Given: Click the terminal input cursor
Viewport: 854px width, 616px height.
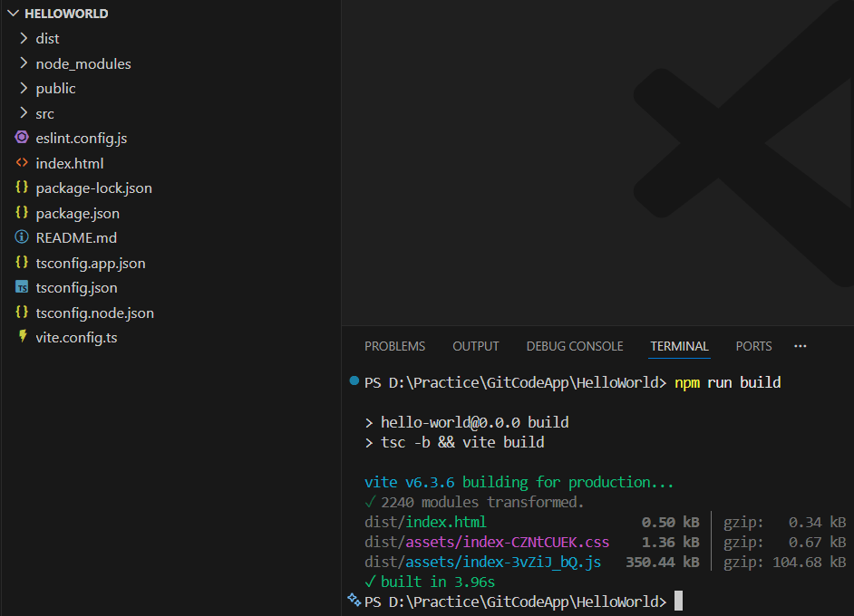Looking at the screenshot, I should 678,602.
